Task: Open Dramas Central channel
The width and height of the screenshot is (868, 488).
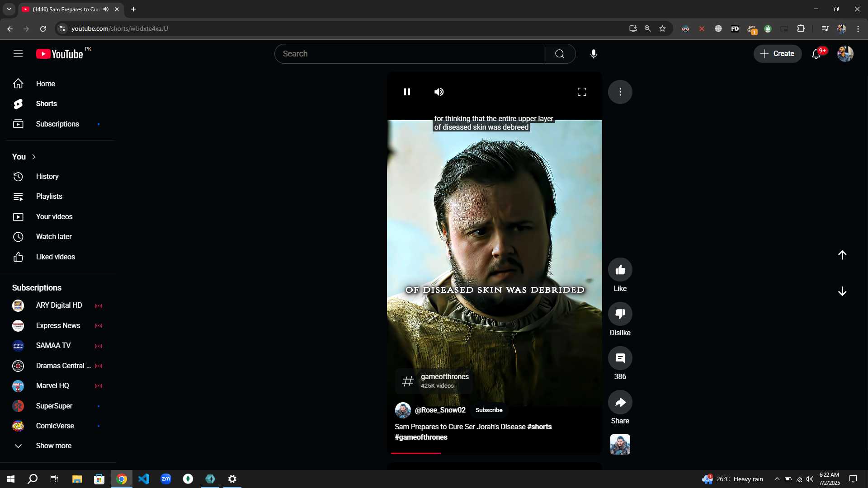Action: 58,366
